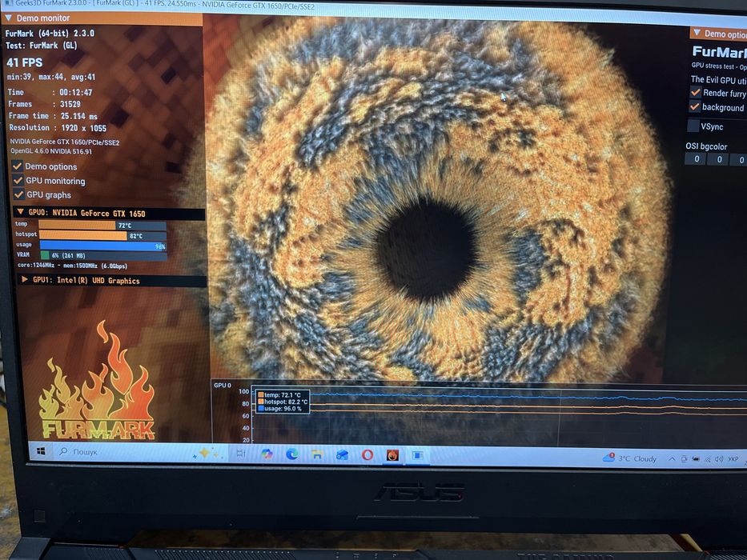
Task: Uncheck the GPU monitoring checkbox
Action: point(18,180)
